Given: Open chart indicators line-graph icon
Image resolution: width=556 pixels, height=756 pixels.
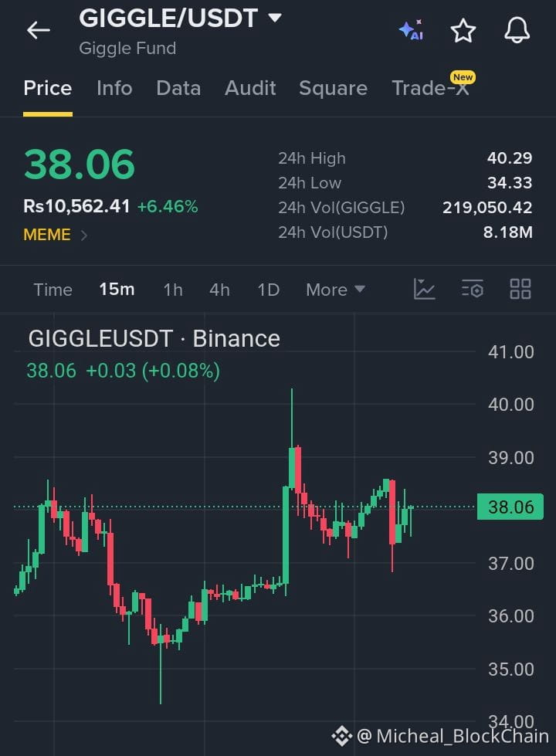Looking at the screenshot, I should tap(425, 290).
